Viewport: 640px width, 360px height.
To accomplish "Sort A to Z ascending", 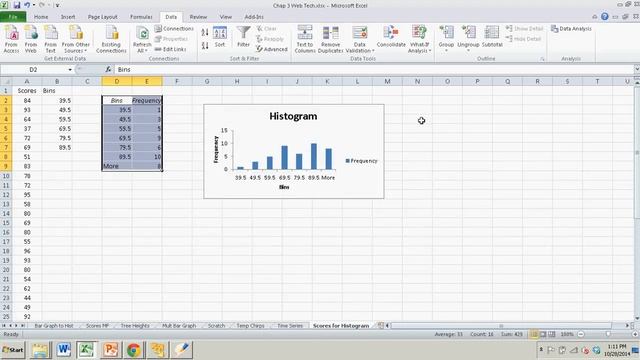I will point(205,32).
